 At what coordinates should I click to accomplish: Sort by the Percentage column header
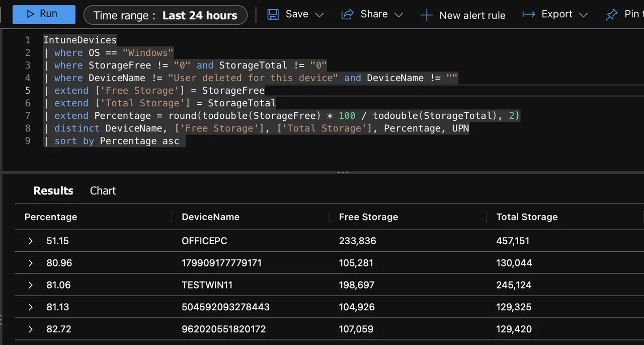tap(51, 217)
